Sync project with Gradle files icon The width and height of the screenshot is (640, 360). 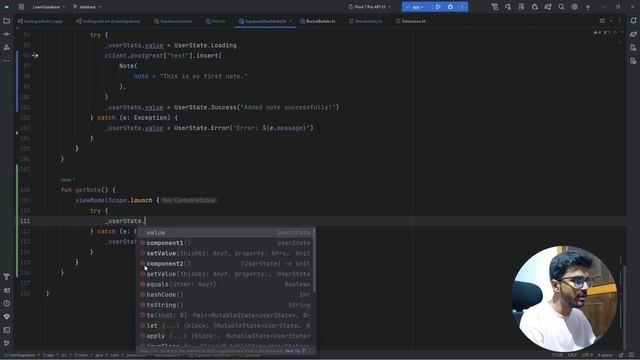point(535,7)
